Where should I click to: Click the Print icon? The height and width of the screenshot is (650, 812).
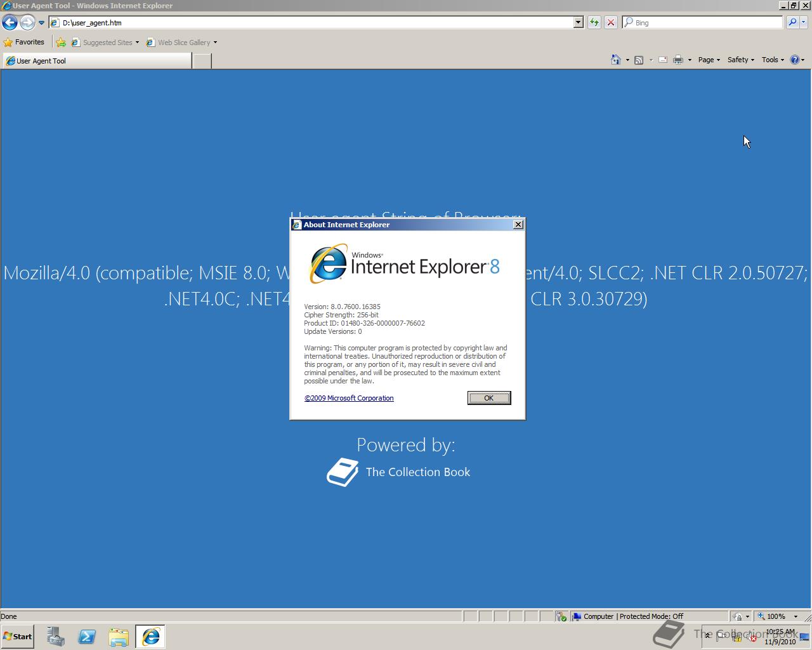click(x=678, y=60)
